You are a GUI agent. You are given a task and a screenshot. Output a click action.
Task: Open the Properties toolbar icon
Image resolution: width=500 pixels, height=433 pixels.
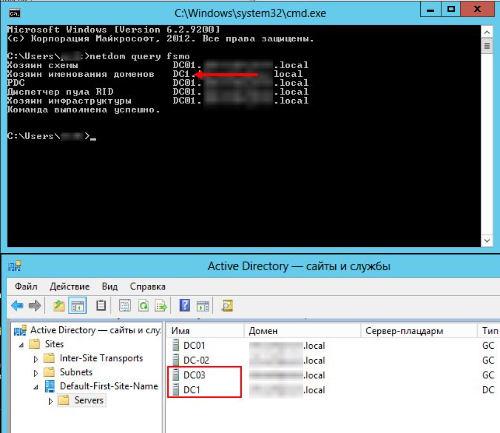125,305
